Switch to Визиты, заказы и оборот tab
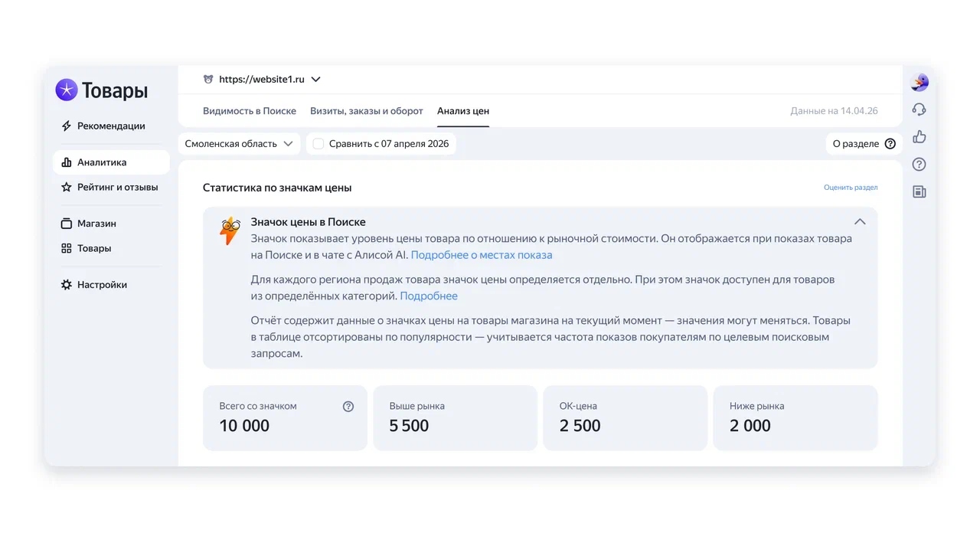Image resolution: width=980 pixels, height=543 pixels. click(x=366, y=111)
